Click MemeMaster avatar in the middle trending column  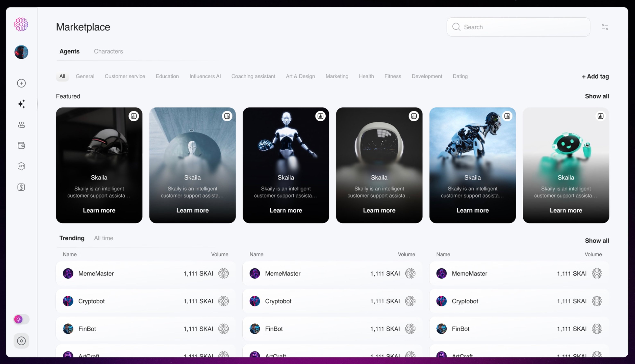pos(255,274)
